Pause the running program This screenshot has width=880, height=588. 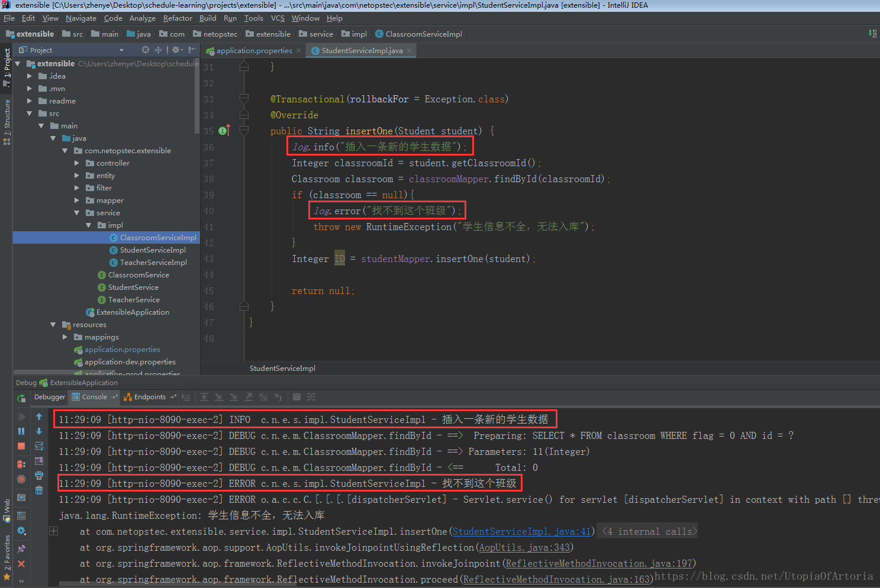click(x=21, y=431)
